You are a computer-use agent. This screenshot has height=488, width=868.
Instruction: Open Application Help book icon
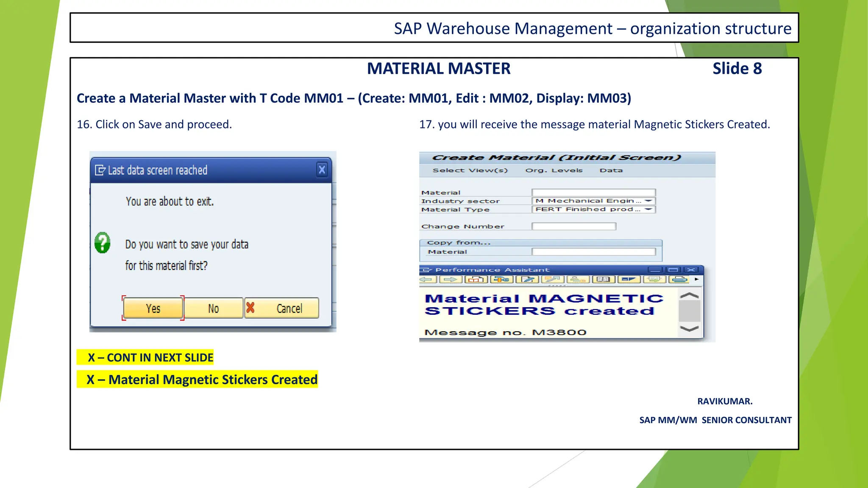click(x=476, y=280)
